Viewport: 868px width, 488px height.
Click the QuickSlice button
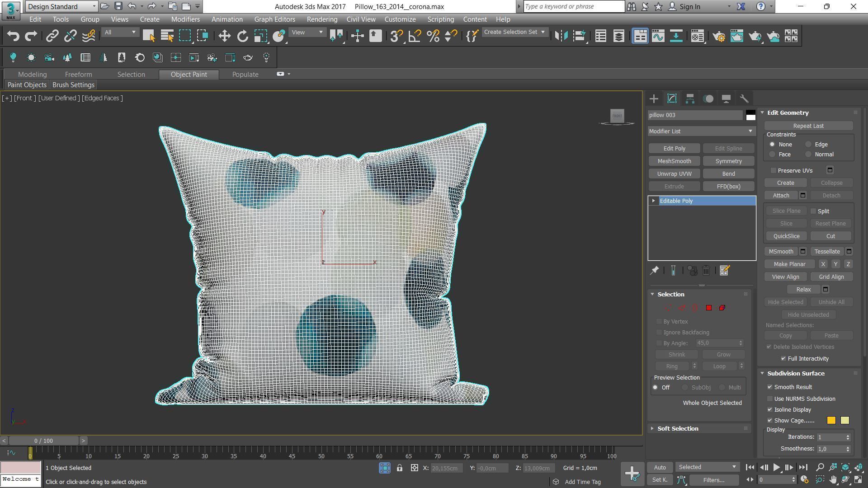pyautogui.click(x=786, y=236)
